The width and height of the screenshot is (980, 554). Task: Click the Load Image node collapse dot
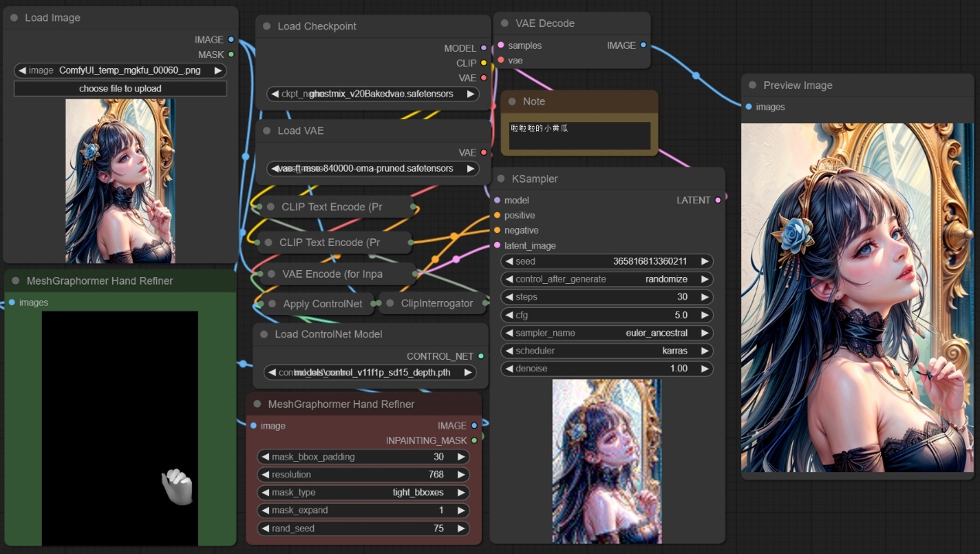pyautogui.click(x=14, y=18)
